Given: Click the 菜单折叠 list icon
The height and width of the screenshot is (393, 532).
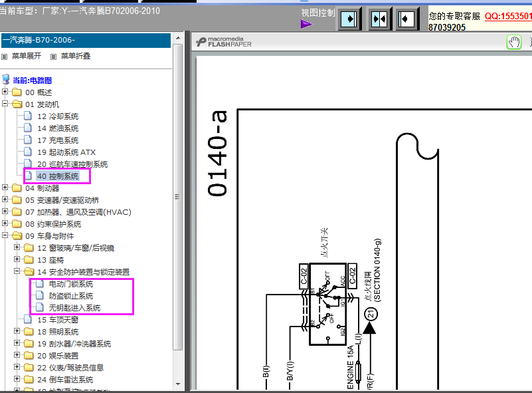Looking at the screenshot, I should [x=53, y=57].
